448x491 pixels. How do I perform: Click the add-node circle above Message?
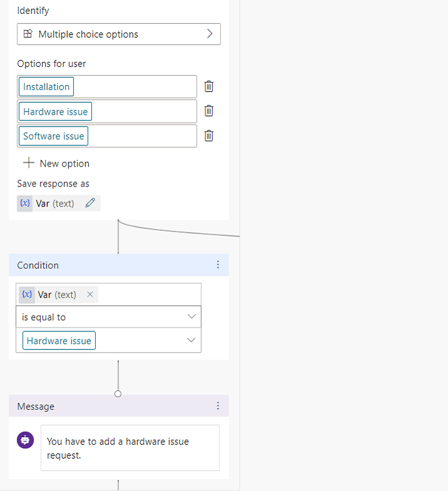coord(118,394)
